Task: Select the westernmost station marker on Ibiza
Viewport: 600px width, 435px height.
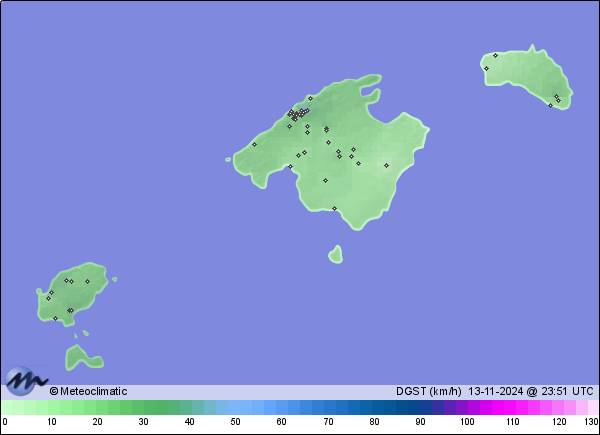Action: [x=48, y=298]
